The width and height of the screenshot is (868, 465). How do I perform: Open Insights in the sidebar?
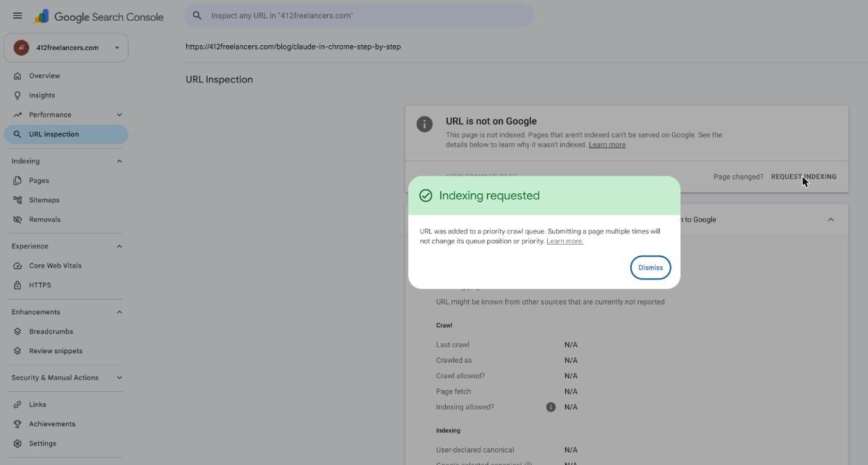point(66,95)
